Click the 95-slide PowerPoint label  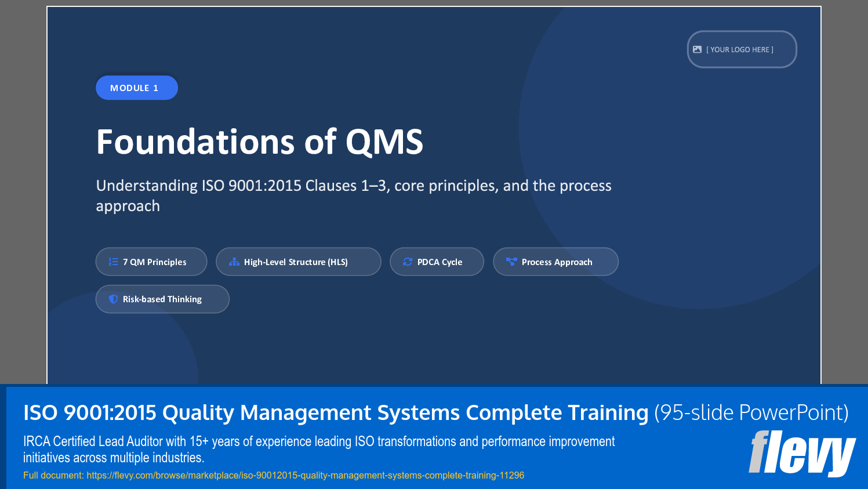click(x=750, y=413)
